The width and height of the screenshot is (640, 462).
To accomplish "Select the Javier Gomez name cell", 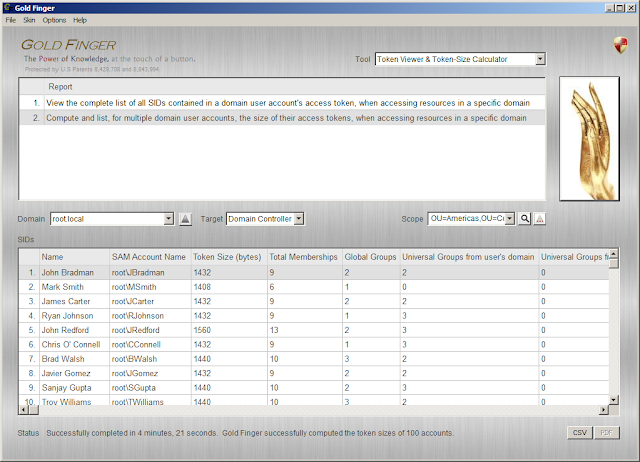I will pyautogui.click(x=74, y=373).
